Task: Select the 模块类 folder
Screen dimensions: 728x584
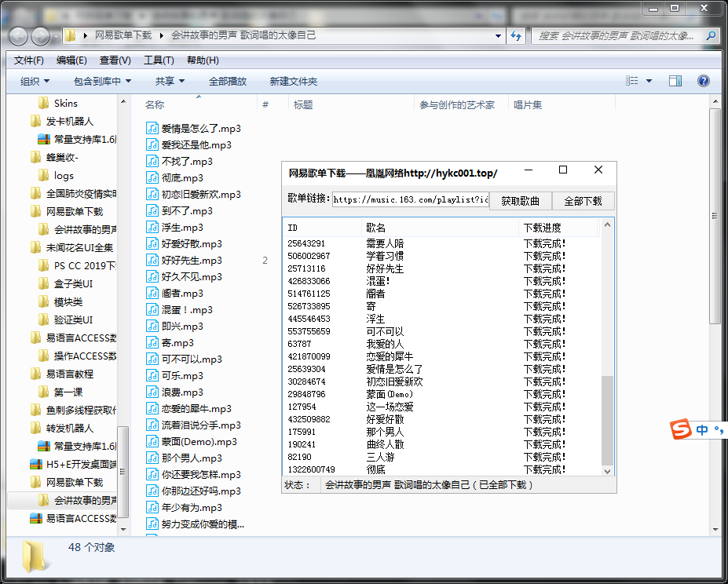Action: 60,301
